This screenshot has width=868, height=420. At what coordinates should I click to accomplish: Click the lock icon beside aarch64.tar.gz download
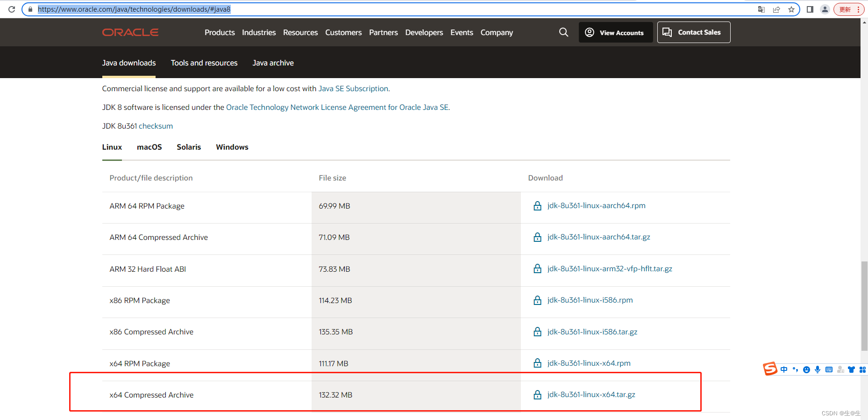(538, 237)
